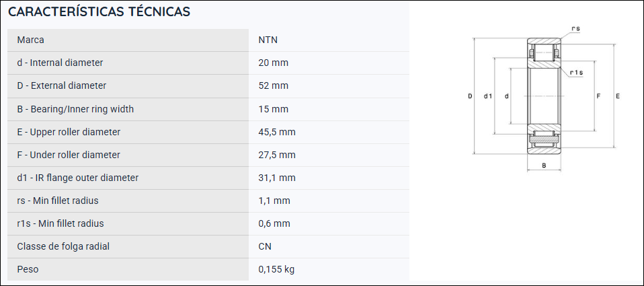Click the 0,155 kg weight value

pyautogui.click(x=276, y=270)
